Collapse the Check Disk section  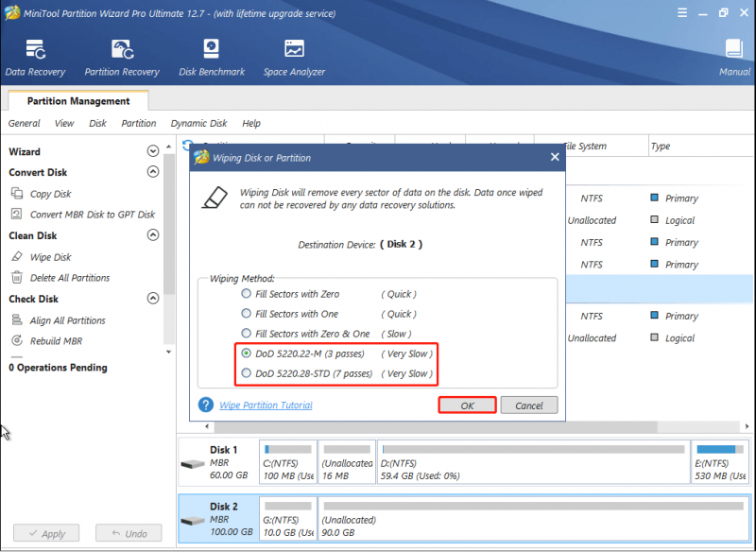tap(153, 299)
